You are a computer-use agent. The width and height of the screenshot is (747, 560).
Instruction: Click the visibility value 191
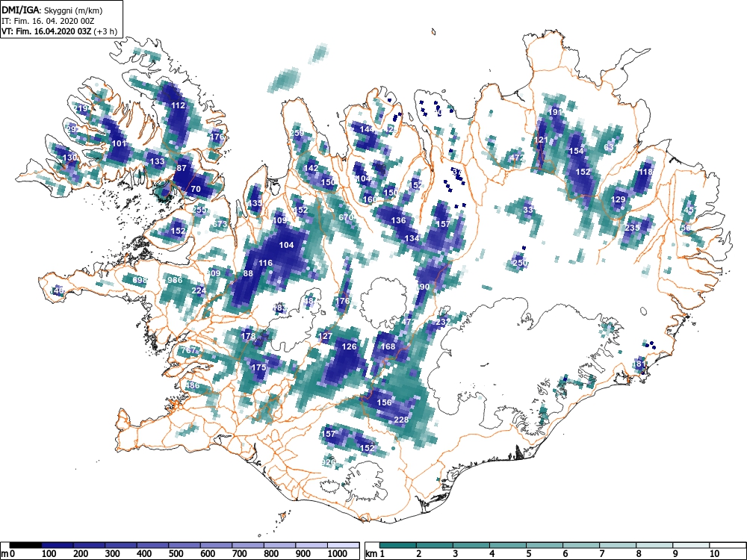pyautogui.click(x=556, y=112)
